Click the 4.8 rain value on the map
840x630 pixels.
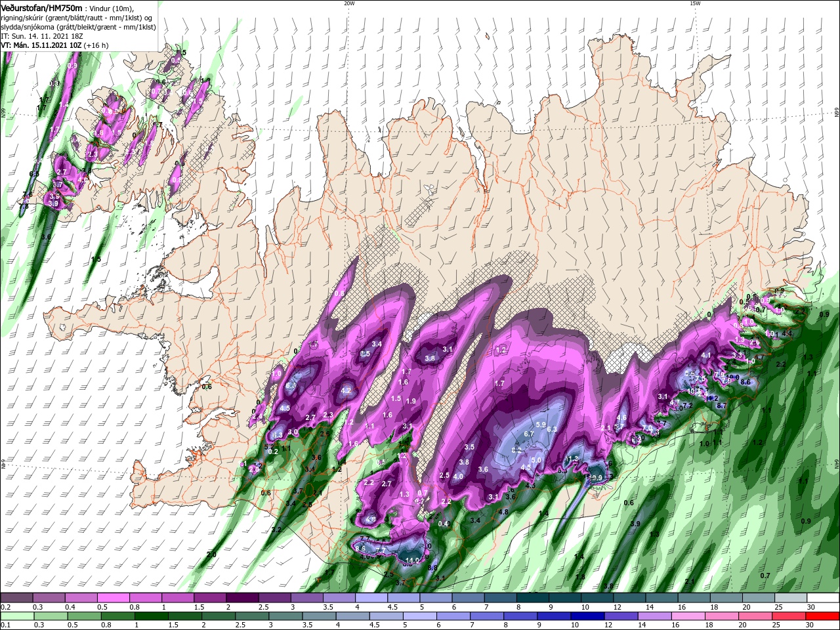pos(504,512)
